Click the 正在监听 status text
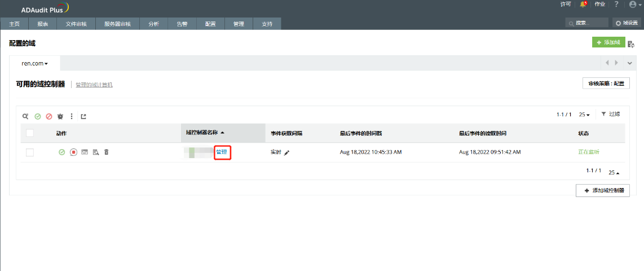644x271 pixels. tap(589, 152)
